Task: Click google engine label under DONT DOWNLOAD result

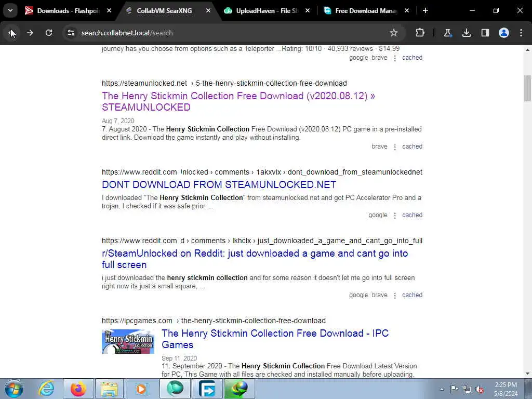Action: coord(378,215)
